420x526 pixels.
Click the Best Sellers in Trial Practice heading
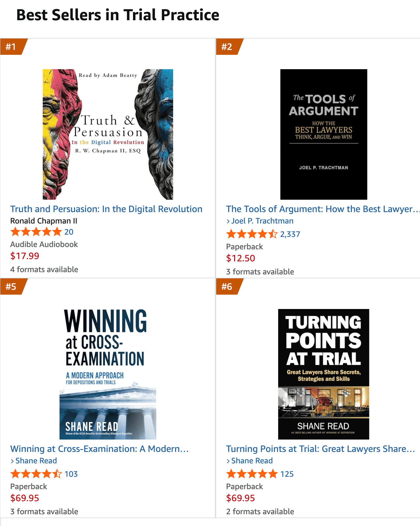click(x=117, y=15)
